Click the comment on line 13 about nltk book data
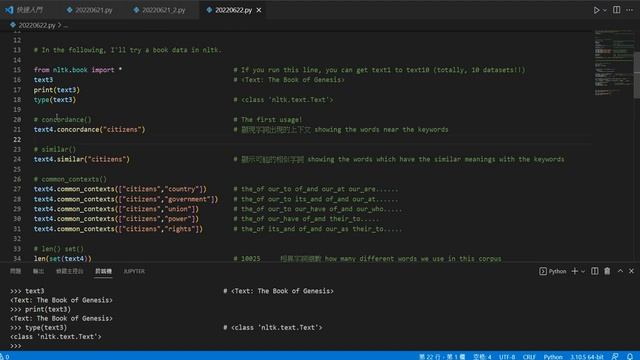This screenshot has height=360, width=640. click(x=128, y=50)
